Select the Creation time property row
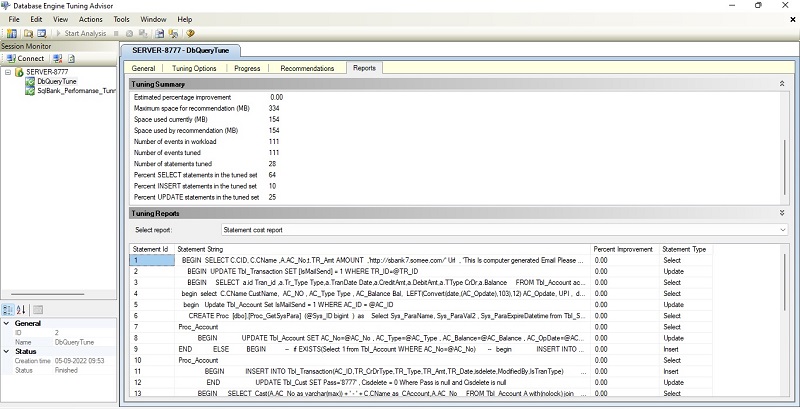This screenshot has height=409, width=800. pyautogui.click(x=59, y=361)
